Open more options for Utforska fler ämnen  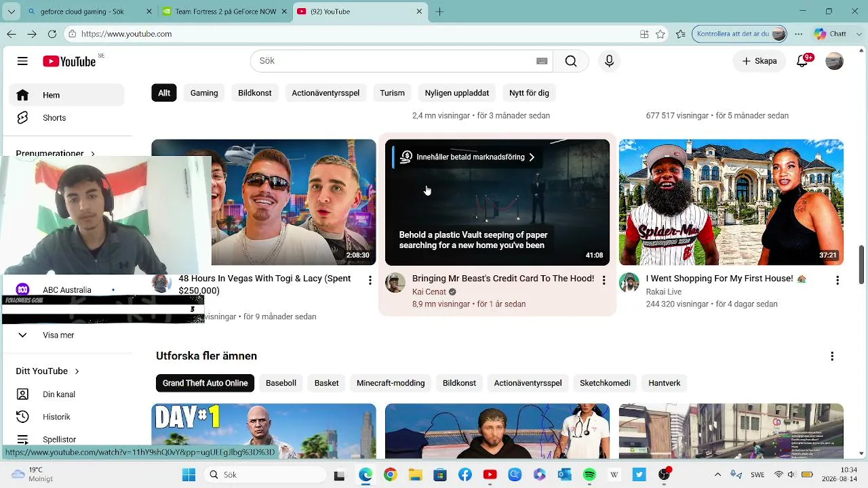click(832, 357)
